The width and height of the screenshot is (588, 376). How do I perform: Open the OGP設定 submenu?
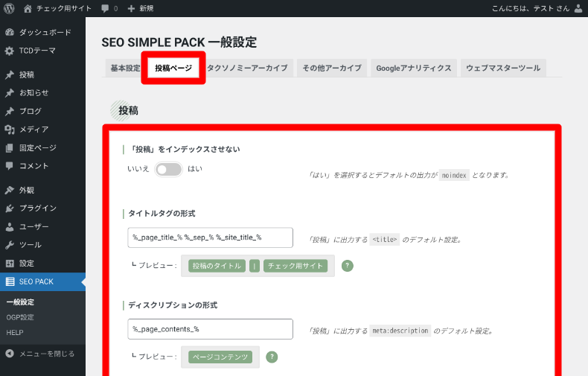pyautogui.click(x=20, y=317)
